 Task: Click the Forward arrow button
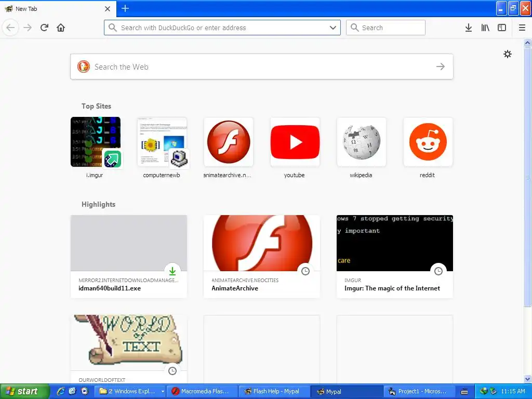(28, 28)
